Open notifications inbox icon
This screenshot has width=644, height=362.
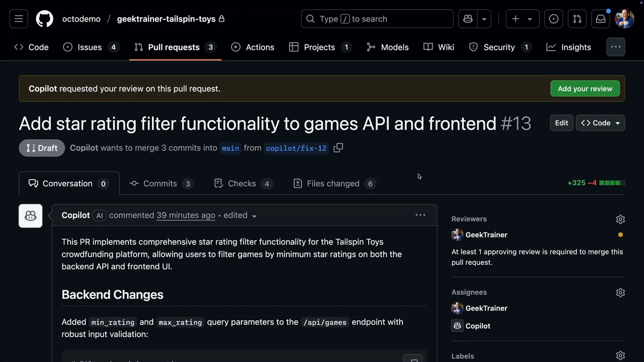(x=601, y=19)
